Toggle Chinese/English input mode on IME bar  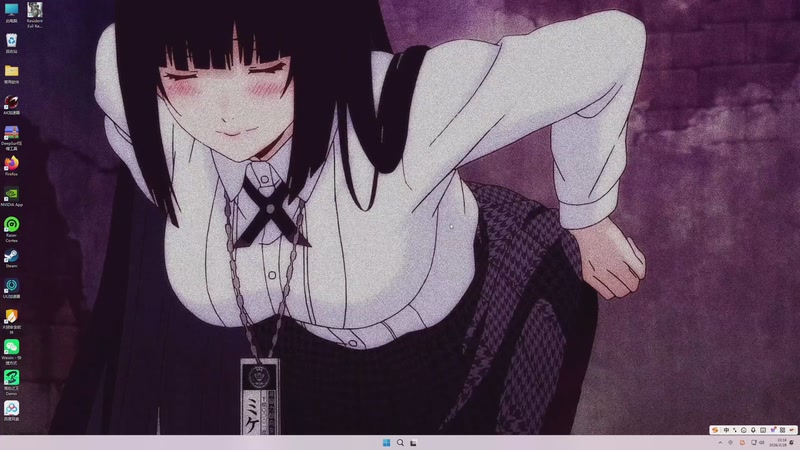point(727,430)
